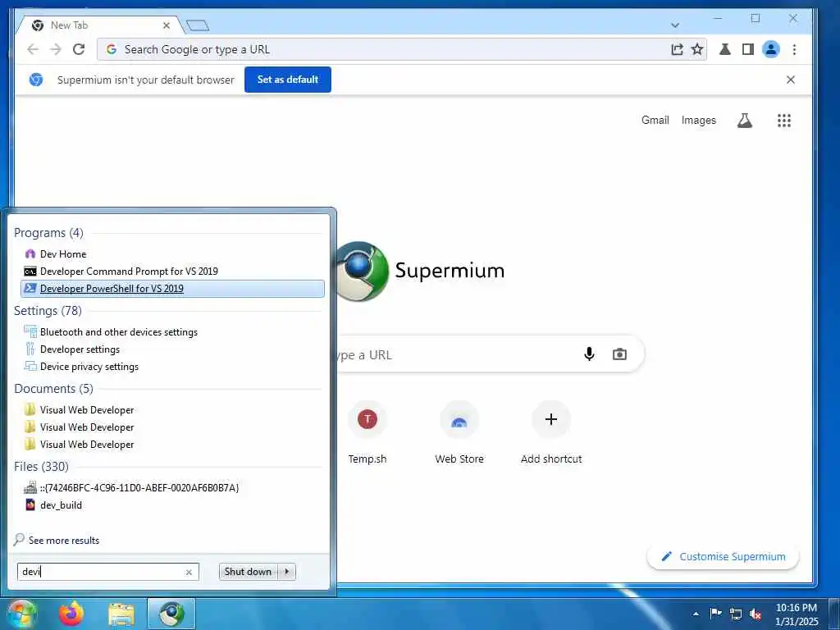
Task: Open the taskbar clock showing 10:16 PM
Action: click(797, 614)
